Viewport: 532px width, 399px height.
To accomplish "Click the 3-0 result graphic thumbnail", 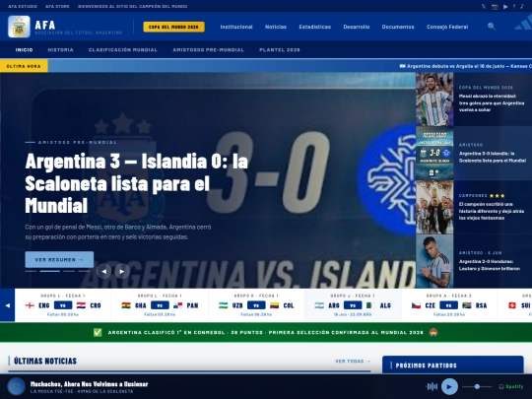I will pyautogui.click(x=434, y=153).
